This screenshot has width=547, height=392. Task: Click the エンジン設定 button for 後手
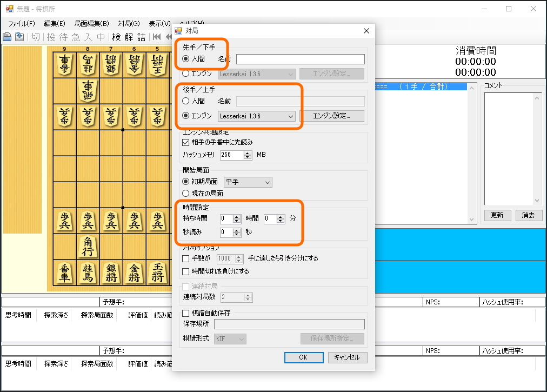(332, 116)
